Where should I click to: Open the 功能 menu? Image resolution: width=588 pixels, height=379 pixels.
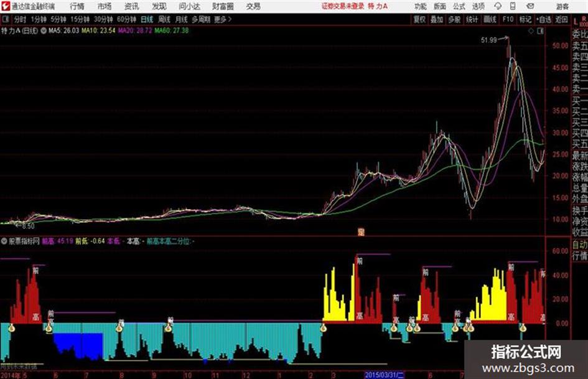tap(421, 6)
